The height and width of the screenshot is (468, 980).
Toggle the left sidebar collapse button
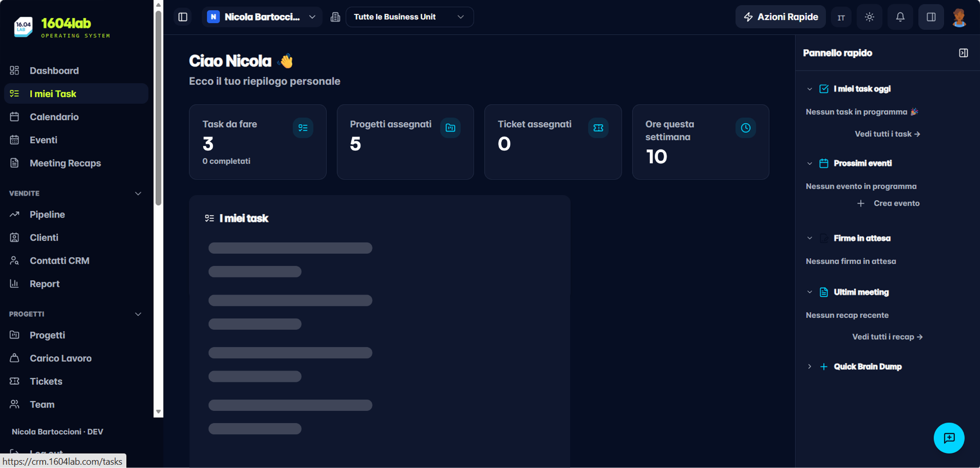[183, 17]
